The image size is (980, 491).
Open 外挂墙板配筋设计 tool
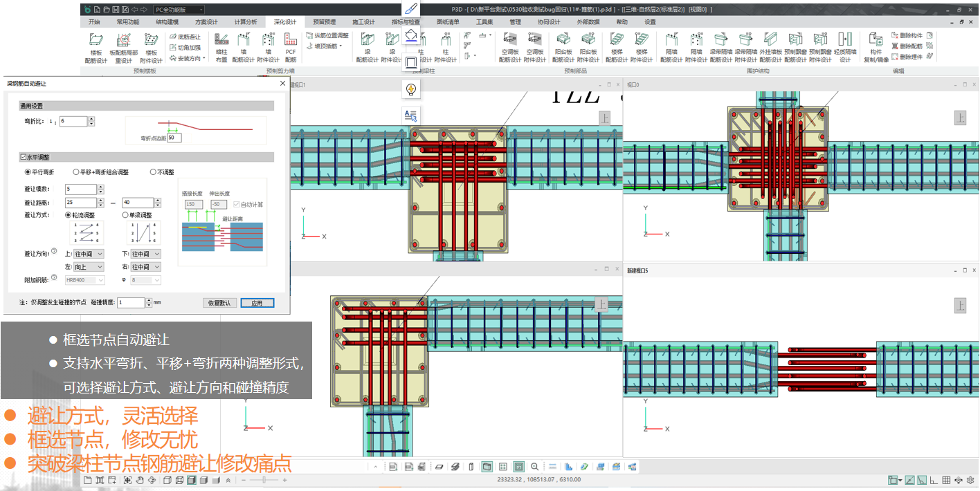[770, 46]
